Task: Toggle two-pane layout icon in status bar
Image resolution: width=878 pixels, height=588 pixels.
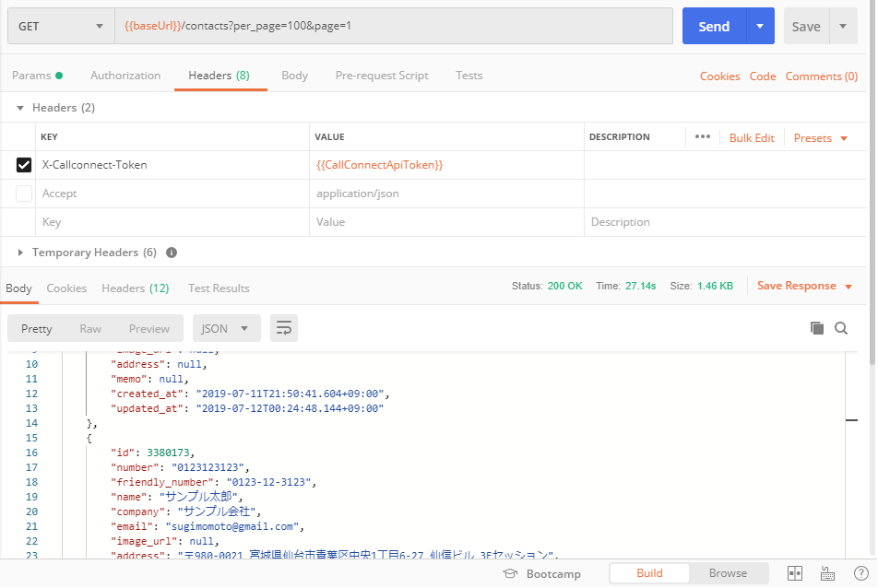Action: click(795, 573)
